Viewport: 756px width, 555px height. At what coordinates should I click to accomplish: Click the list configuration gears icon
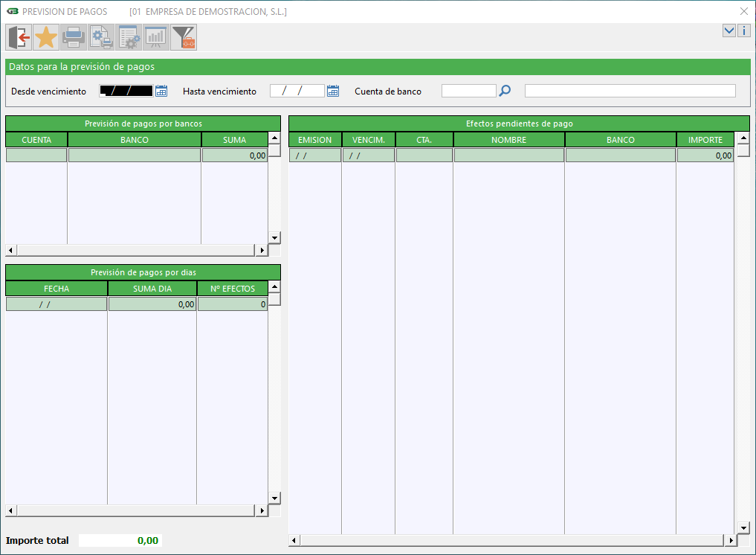(x=129, y=36)
